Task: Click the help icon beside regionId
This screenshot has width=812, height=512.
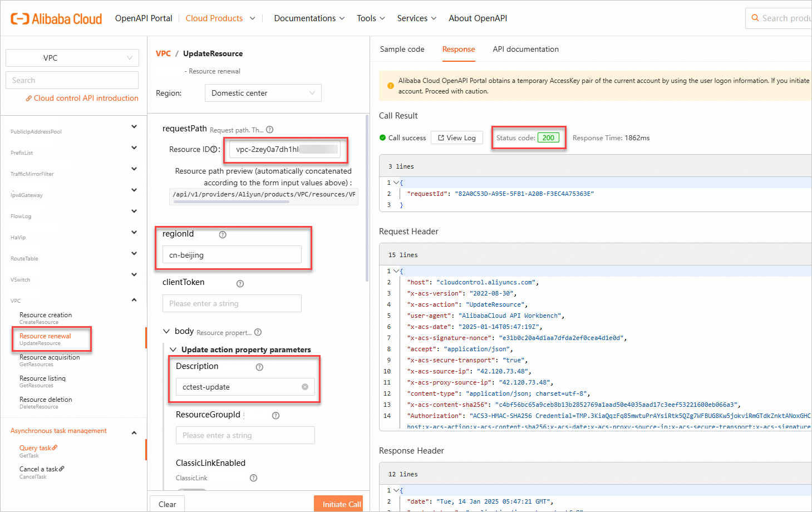Action: pyautogui.click(x=223, y=235)
